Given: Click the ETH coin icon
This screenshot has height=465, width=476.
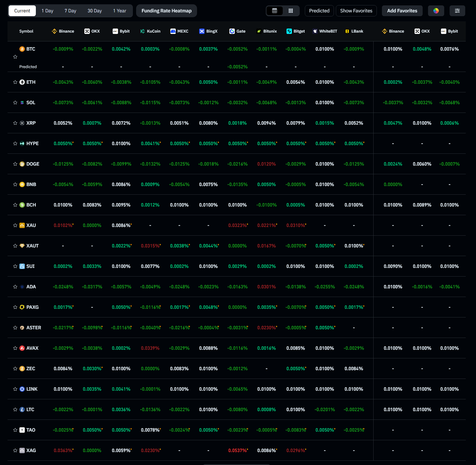Looking at the screenshot, I should point(22,82).
